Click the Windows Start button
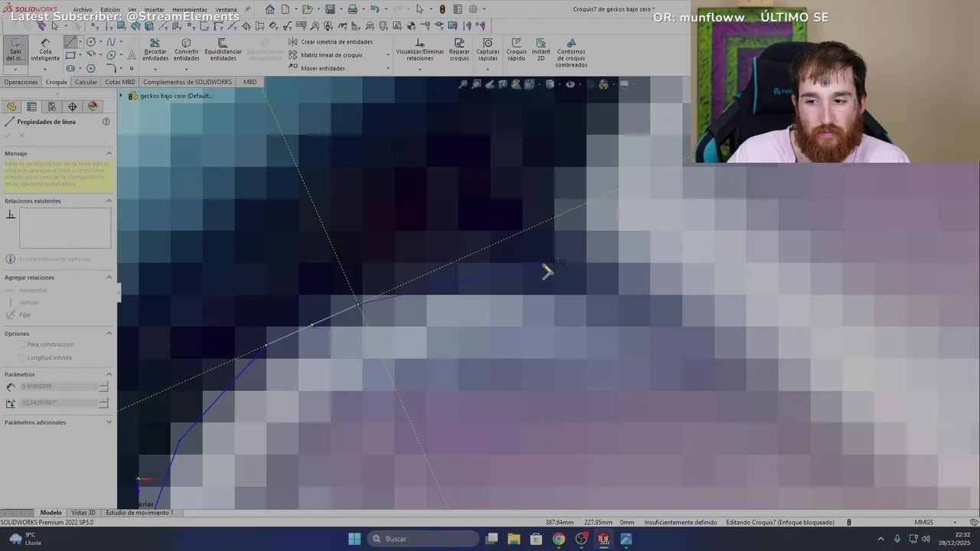The image size is (980, 551). 354,539
